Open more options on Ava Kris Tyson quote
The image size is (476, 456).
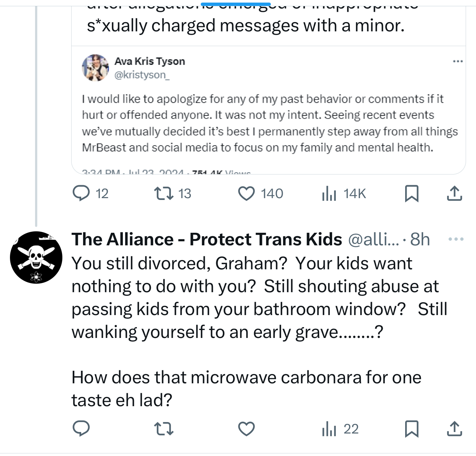tap(458, 61)
